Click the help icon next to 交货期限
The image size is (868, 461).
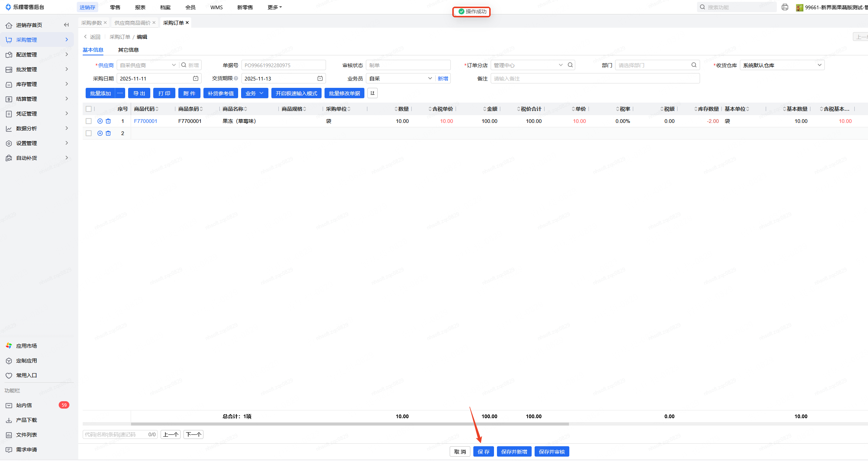pos(236,78)
